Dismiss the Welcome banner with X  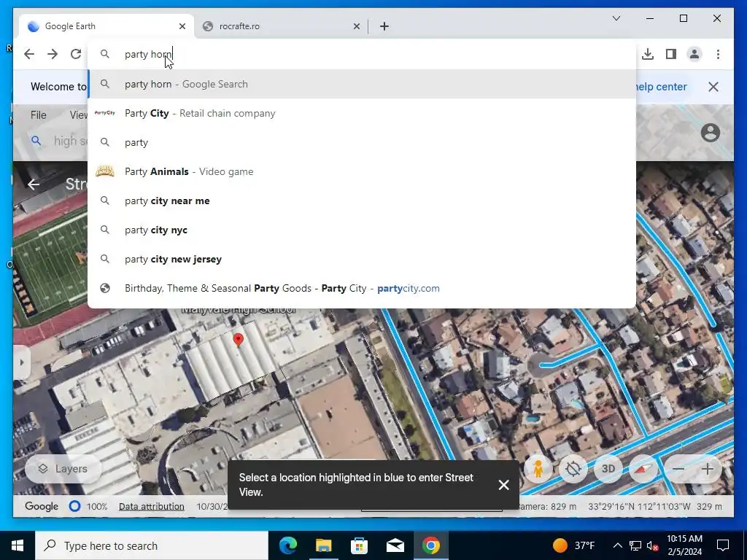[x=713, y=87]
